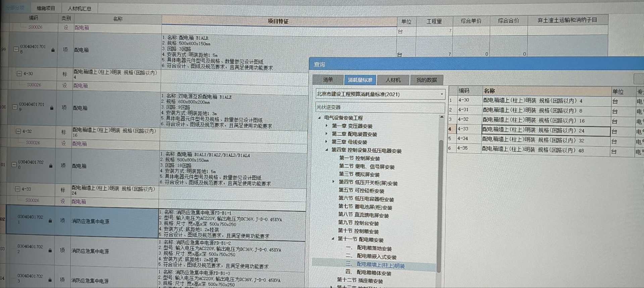Select tree item 一、配电箱落地安装
This screenshot has height=288, width=644.
[369, 248]
